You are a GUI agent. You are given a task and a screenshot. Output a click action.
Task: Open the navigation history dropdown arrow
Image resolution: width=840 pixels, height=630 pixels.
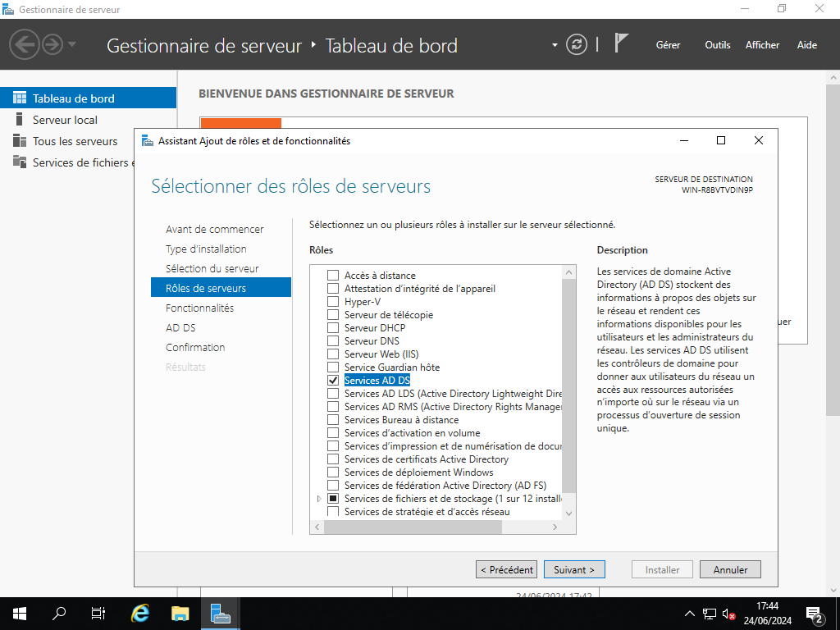coord(72,44)
